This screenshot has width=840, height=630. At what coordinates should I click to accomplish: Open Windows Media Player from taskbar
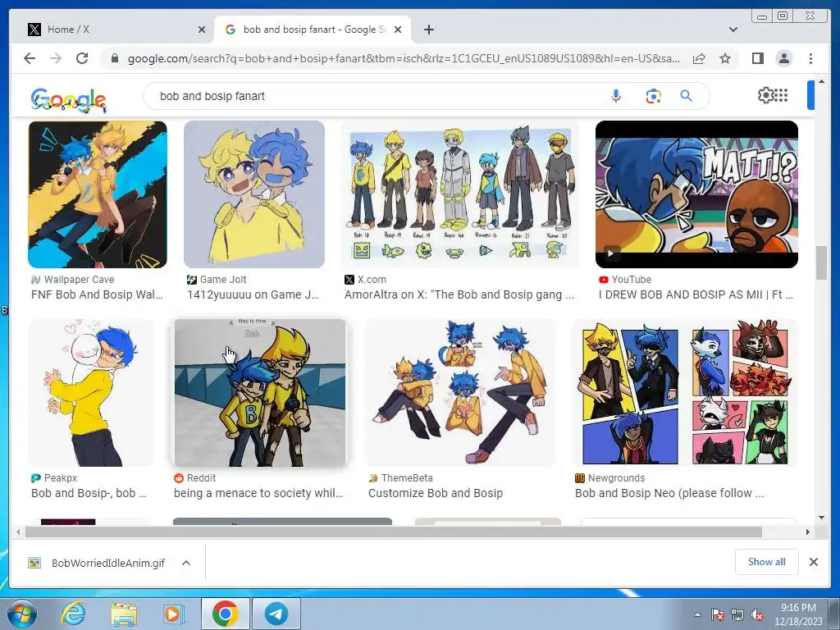(172, 614)
